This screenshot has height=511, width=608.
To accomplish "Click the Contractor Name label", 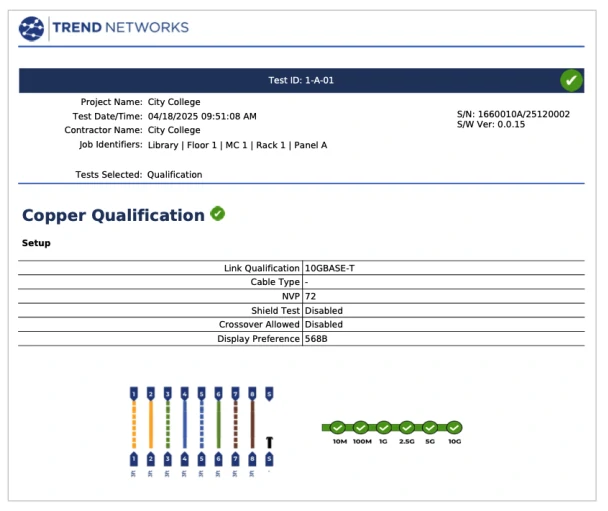I will [x=104, y=130].
